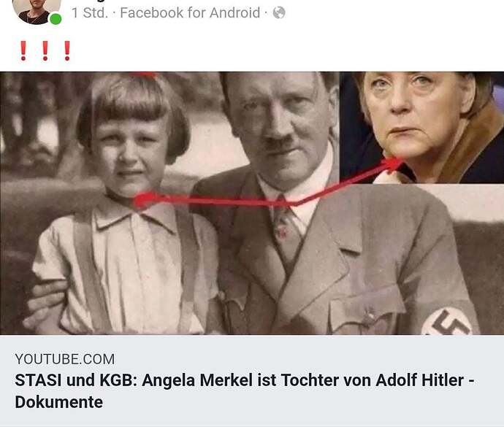Click the inset color photo in preview corner
The height and width of the screenshot is (427, 504).
click(421, 128)
